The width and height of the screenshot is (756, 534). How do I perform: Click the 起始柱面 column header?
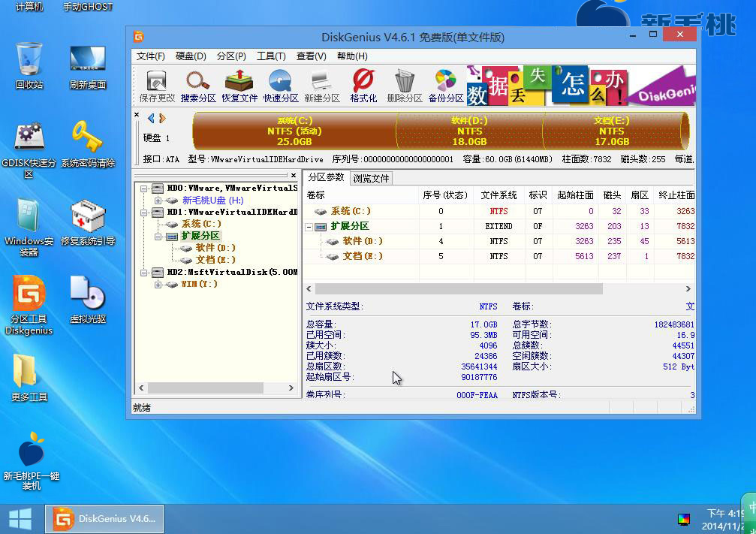point(575,195)
